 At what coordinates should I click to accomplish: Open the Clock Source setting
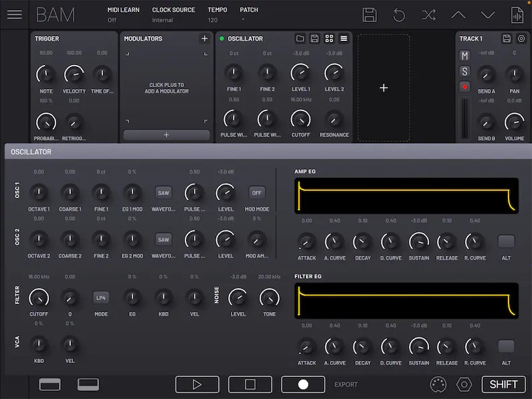coord(173,15)
